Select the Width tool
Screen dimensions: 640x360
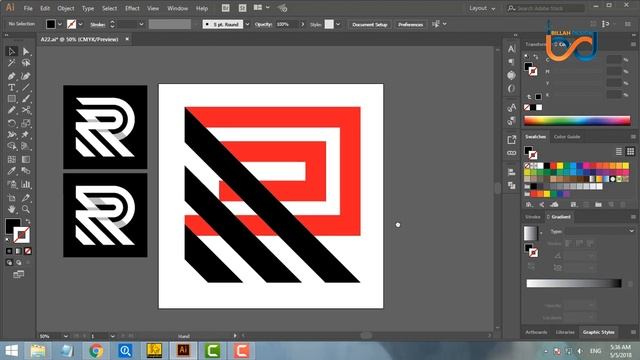[x=11, y=134]
